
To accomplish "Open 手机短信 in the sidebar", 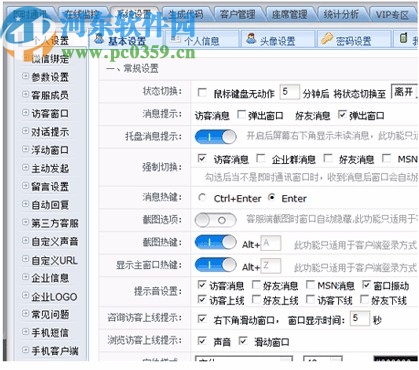I will 50,333.
